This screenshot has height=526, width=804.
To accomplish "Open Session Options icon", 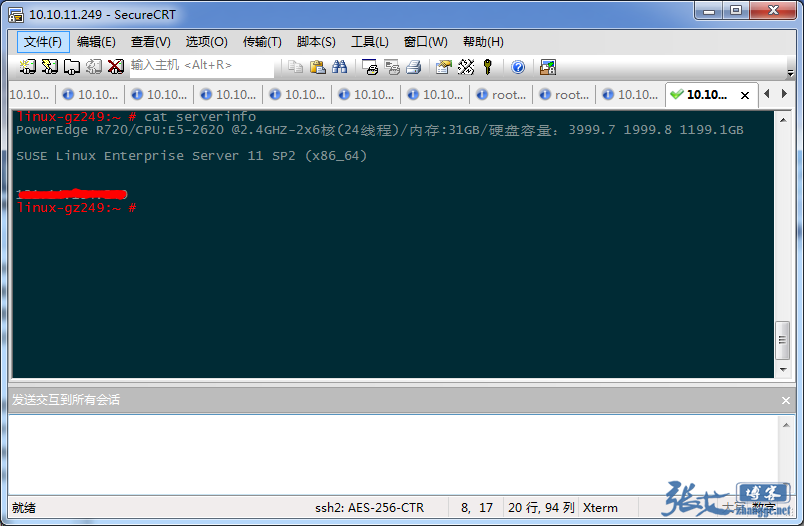I will pyautogui.click(x=444, y=67).
